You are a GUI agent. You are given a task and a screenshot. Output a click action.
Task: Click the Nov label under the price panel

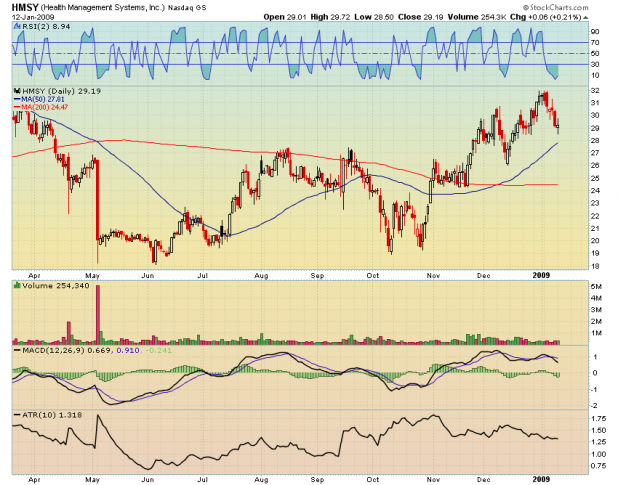433,275
